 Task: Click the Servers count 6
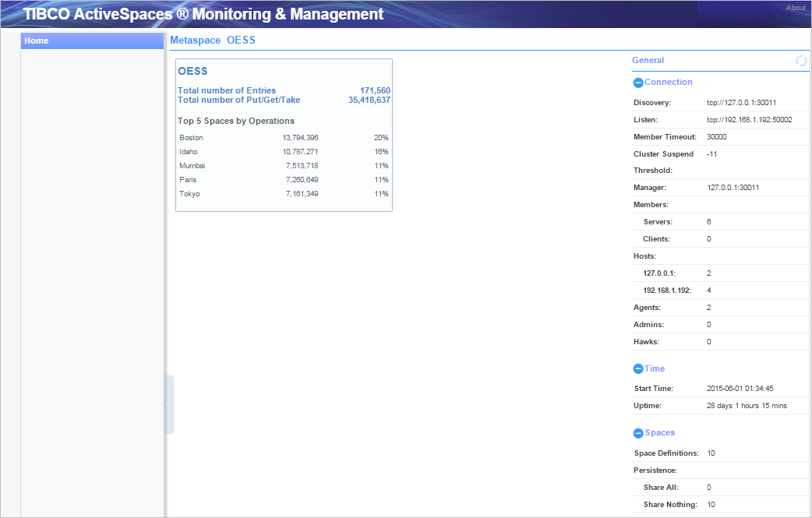click(x=709, y=222)
